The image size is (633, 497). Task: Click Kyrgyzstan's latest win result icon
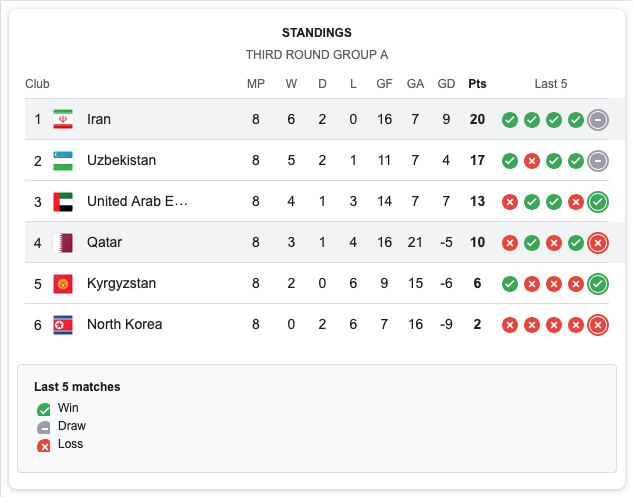coord(598,283)
